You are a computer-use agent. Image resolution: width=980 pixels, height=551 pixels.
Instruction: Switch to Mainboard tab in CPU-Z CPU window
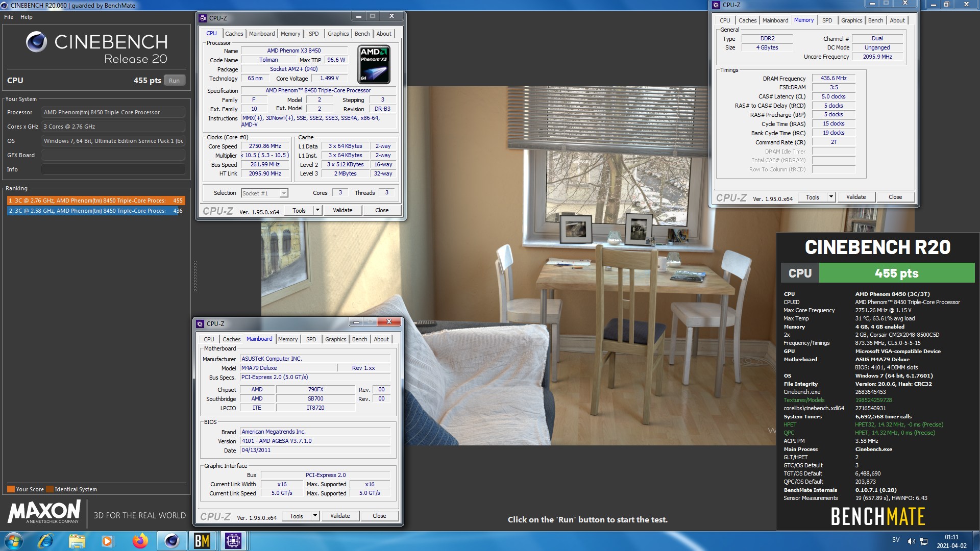[x=262, y=34]
